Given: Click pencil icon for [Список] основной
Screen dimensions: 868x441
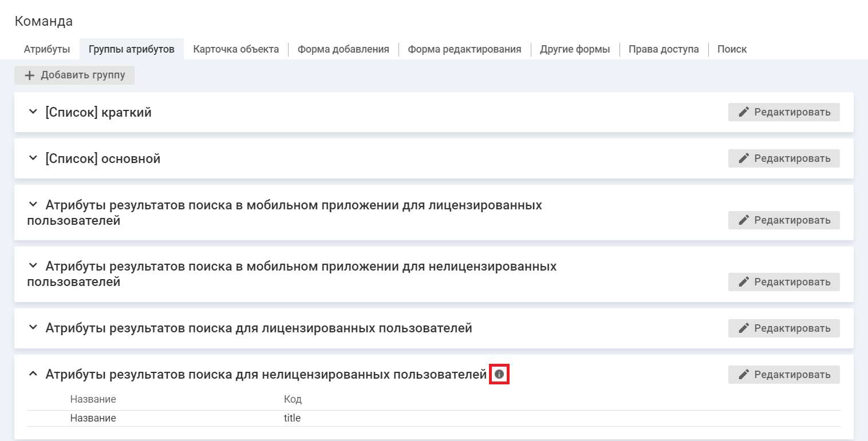Looking at the screenshot, I should [744, 158].
